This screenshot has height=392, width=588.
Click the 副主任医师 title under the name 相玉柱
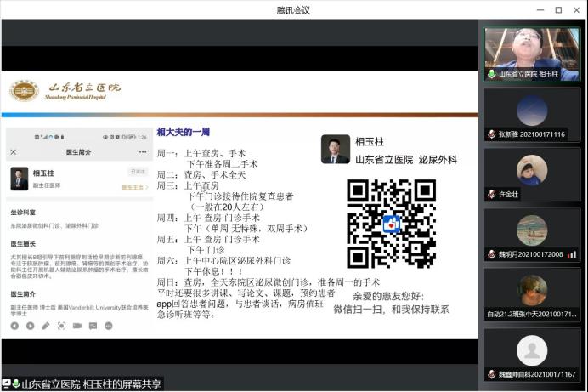(47, 185)
